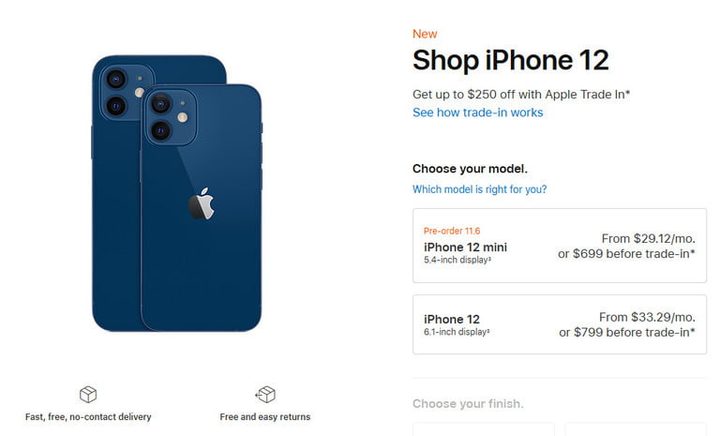Click the 'Shop iPhone 12' heading

[511, 60]
